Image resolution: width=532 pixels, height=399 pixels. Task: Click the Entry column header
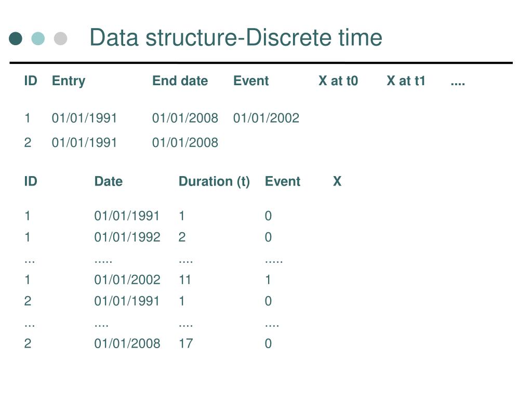(69, 81)
